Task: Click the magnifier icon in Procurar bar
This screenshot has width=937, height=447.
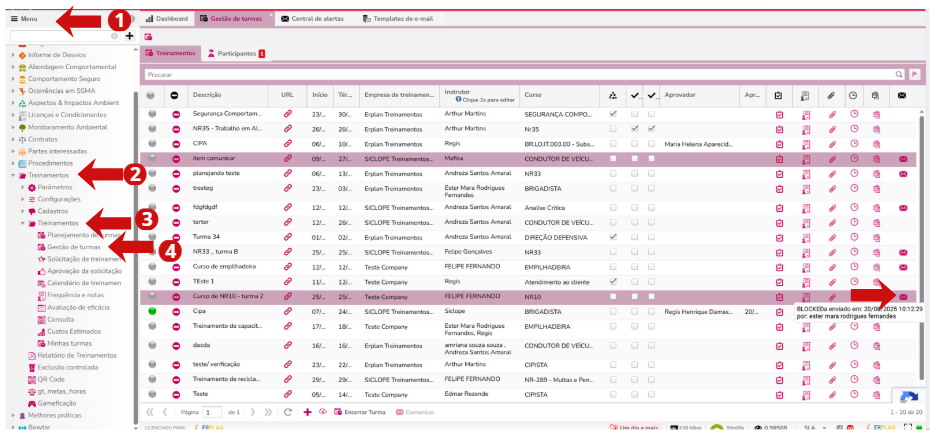Action: point(897,74)
